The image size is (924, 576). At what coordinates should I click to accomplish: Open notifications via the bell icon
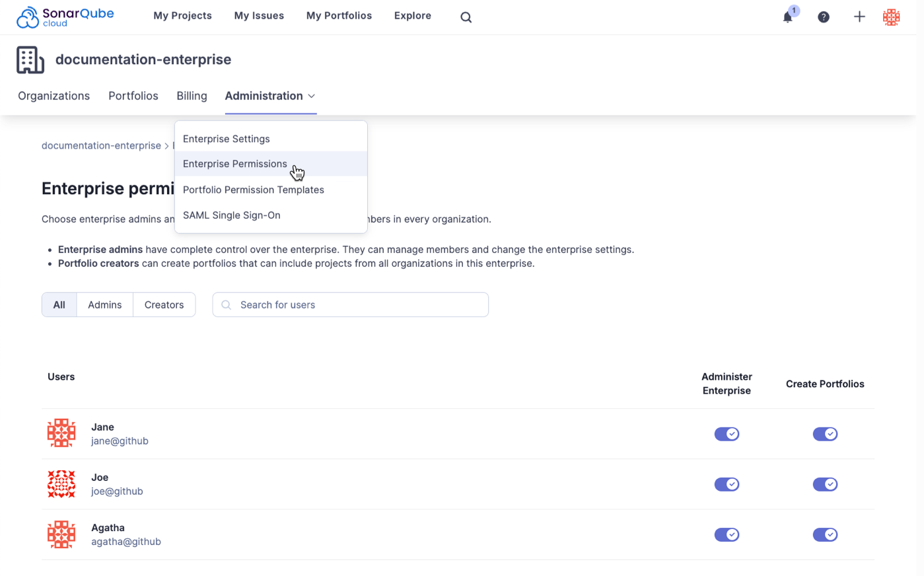pos(787,17)
